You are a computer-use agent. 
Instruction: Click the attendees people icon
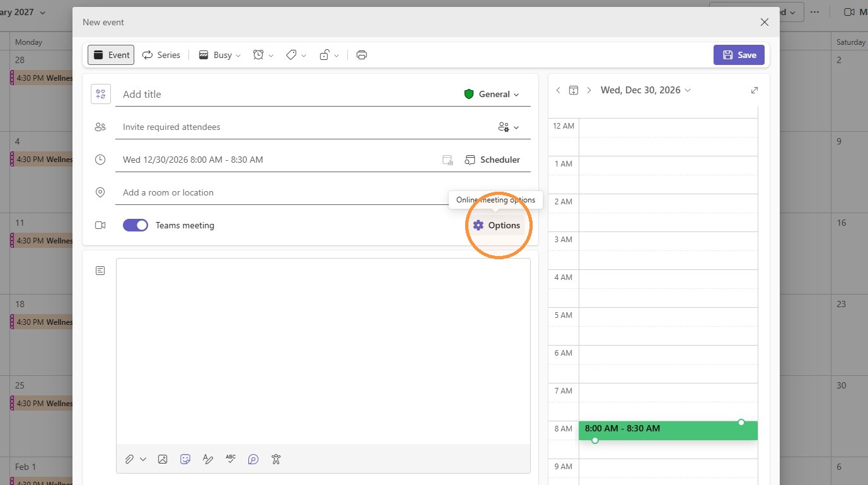click(x=100, y=127)
